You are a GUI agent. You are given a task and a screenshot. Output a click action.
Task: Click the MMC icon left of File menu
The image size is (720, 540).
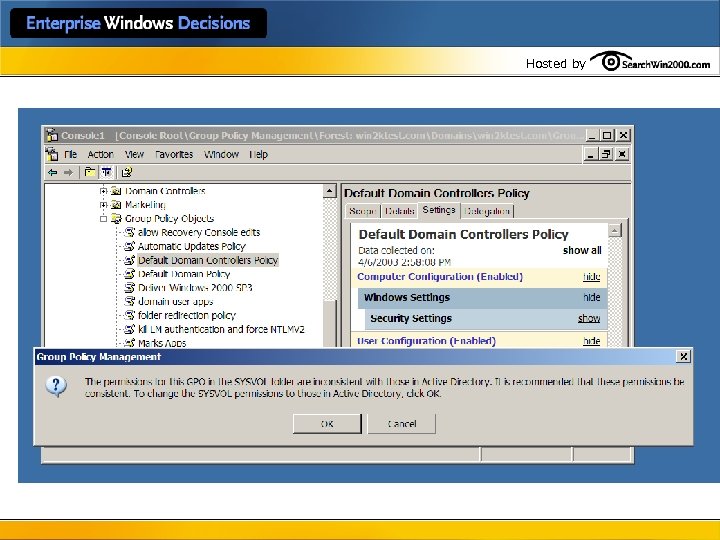[52, 154]
